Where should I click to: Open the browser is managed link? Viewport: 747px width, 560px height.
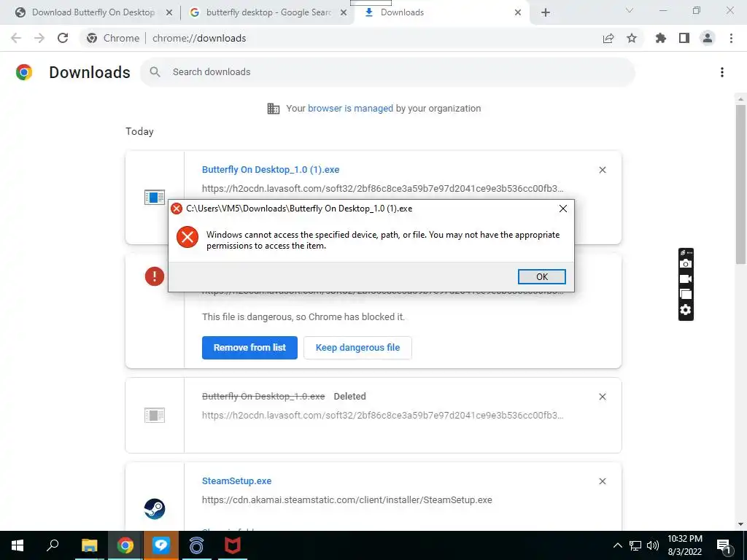click(350, 108)
